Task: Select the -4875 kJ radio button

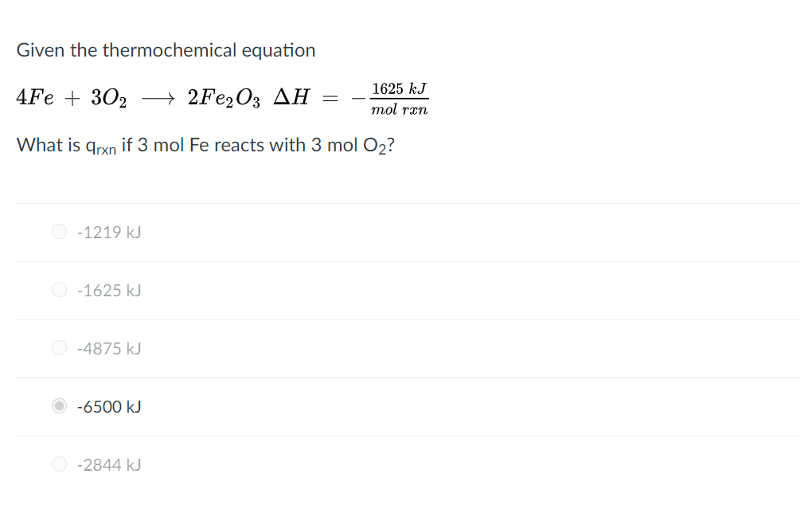Action: pyautogui.click(x=59, y=348)
